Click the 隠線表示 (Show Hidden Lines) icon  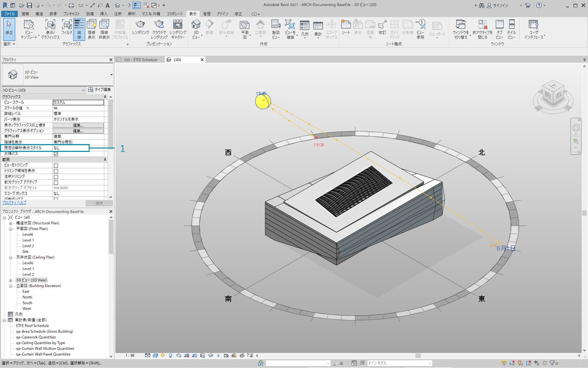pos(92,29)
